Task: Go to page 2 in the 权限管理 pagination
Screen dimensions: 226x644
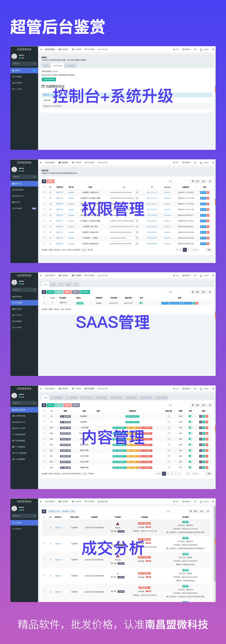Action: point(188,250)
